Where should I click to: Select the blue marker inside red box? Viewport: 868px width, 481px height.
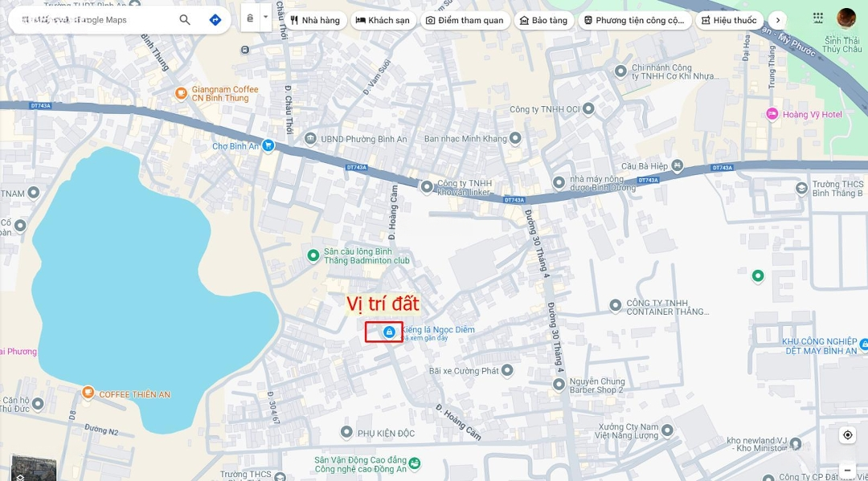[x=389, y=332]
